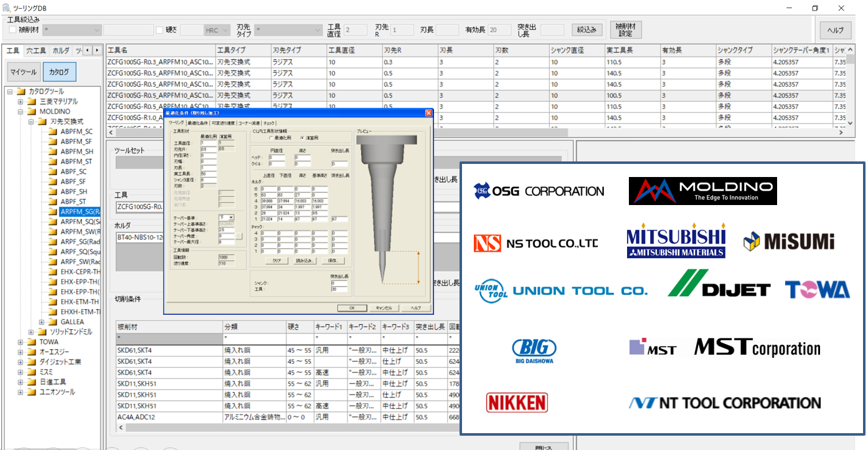Click the cutting conditions horizontal scrollbar
This screenshot has height=450, width=868.
[286, 428]
